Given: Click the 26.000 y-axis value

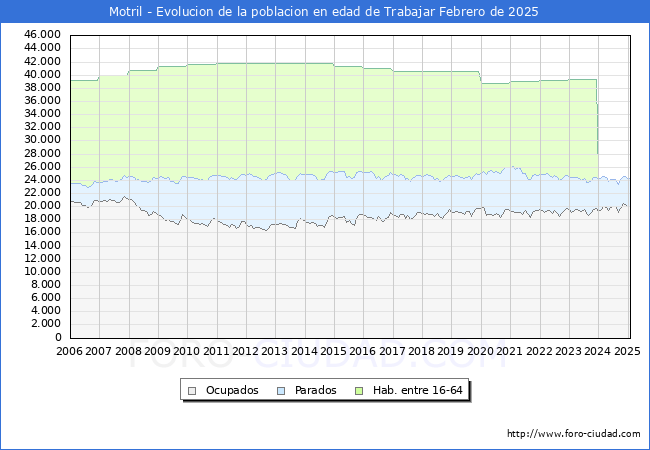Looking at the screenshot, I should pyautogui.click(x=43, y=167).
